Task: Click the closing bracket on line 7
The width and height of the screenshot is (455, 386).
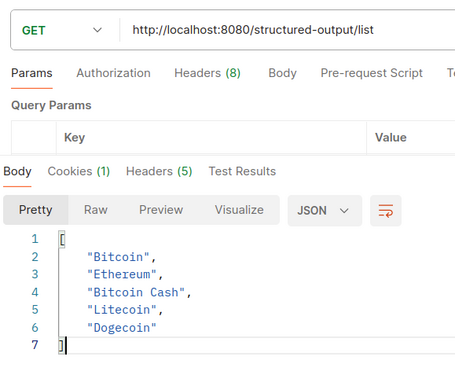Action: pos(61,345)
